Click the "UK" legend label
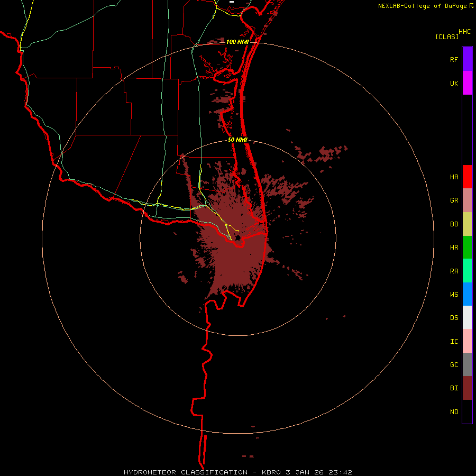 (454, 83)
